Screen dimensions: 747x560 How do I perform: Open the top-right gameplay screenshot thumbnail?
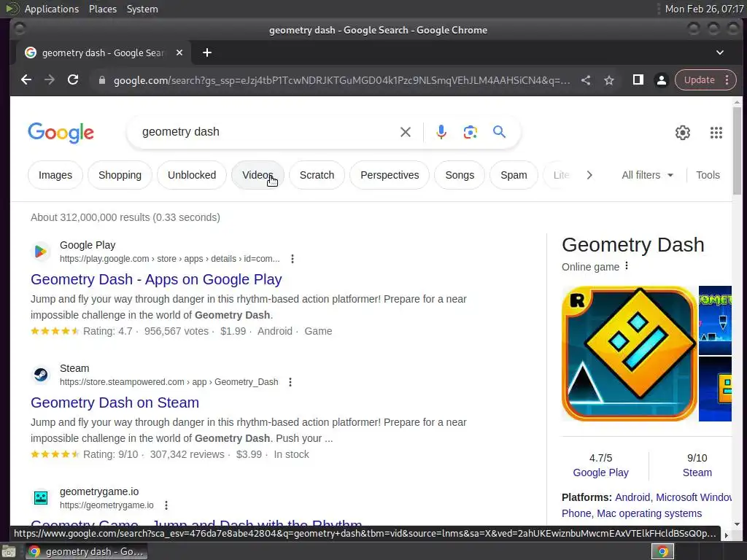click(x=715, y=320)
